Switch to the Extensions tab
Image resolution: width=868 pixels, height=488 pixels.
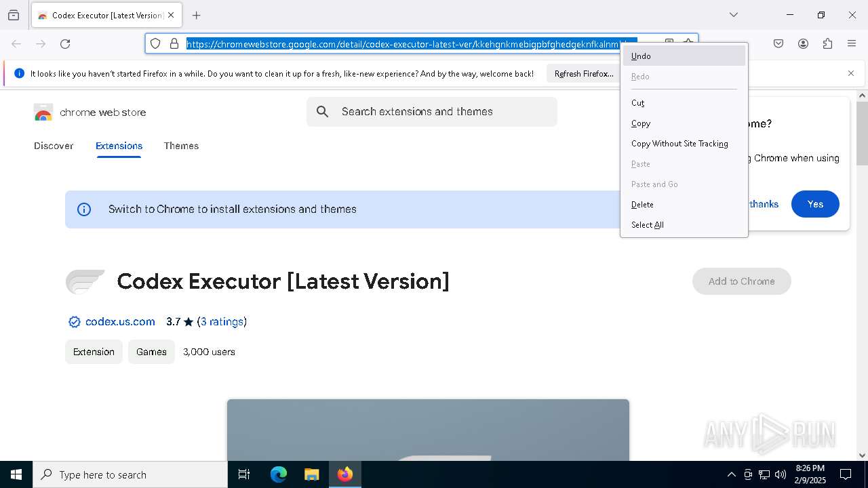click(x=119, y=146)
